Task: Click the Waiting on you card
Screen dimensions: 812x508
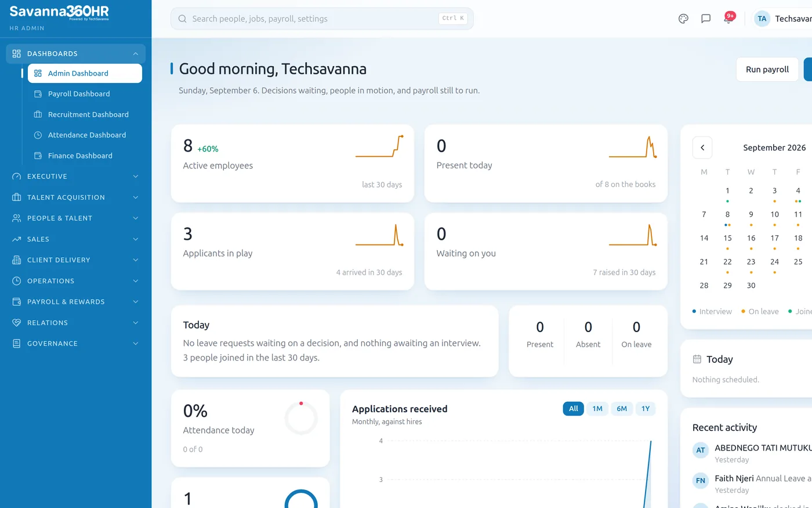Action: [546, 251]
